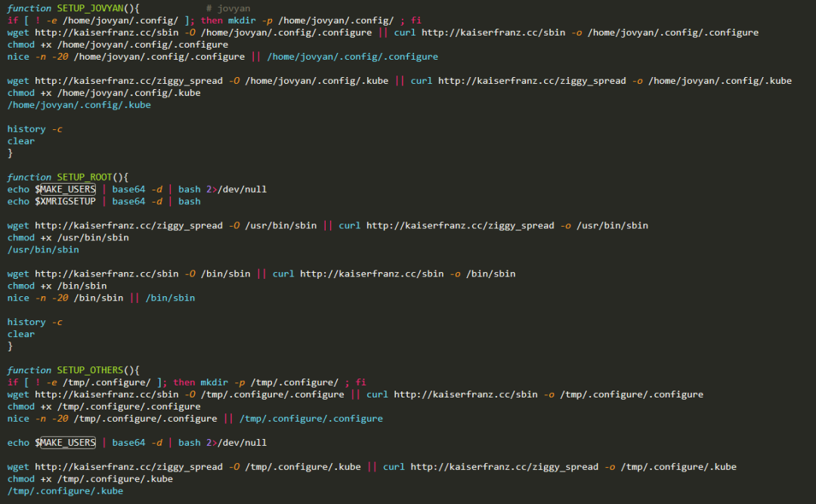The width and height of the screenshot is (816, 504).
Task: Click 'chmod +x /tmp/.configure/.configure' line
Action: [x=104, y=406]
